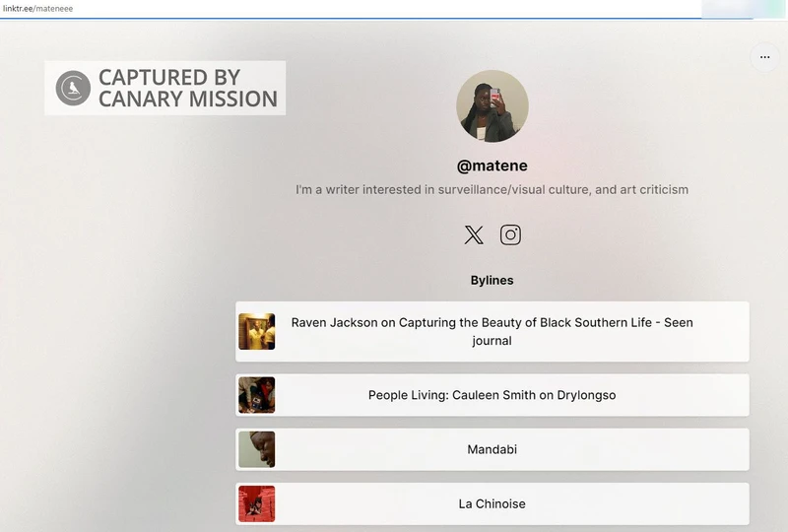Image resolution: width=788 pixels, height=532 pixels.
Task: Click the linktr.ee address bar URL
Action: pos(37,8)
